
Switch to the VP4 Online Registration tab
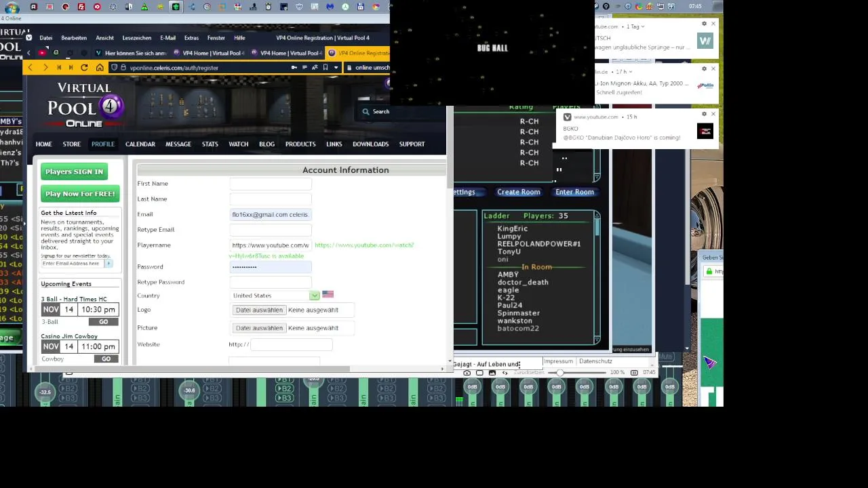[358, 53]
